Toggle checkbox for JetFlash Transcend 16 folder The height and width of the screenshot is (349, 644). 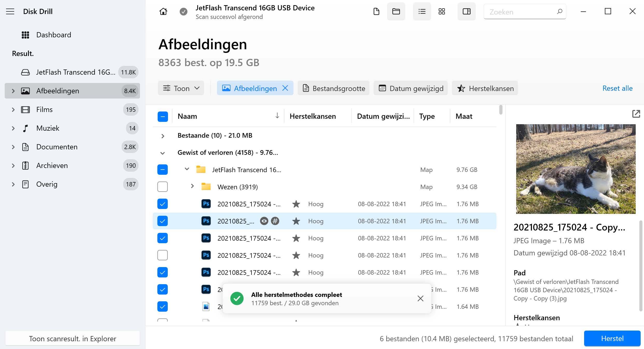pyautogui.click(x=163, y=170)
